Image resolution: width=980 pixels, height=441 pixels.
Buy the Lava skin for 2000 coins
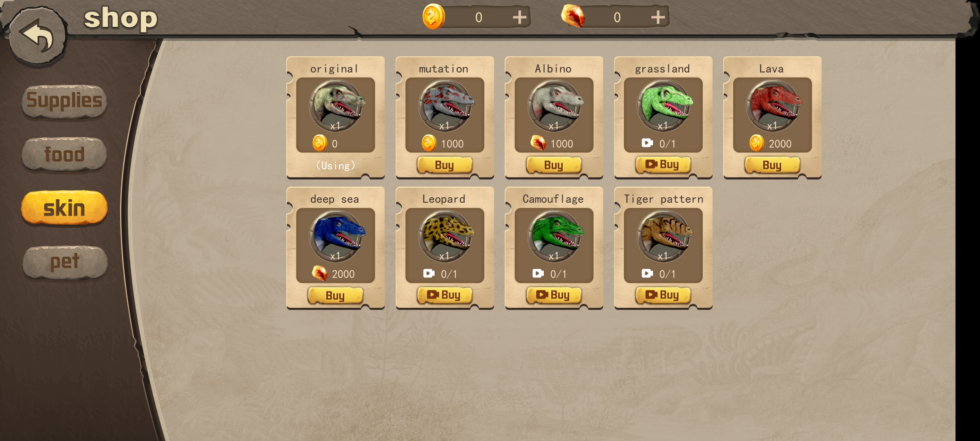(772, 165)
